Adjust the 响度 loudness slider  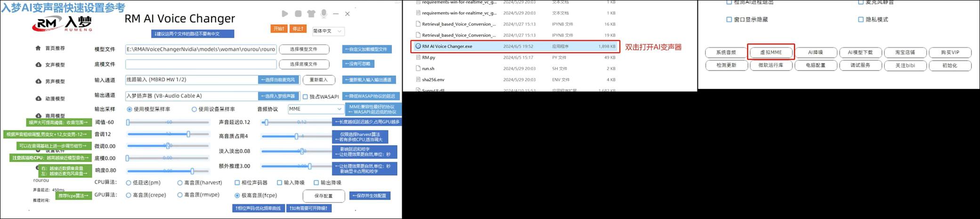pos(168,170)
